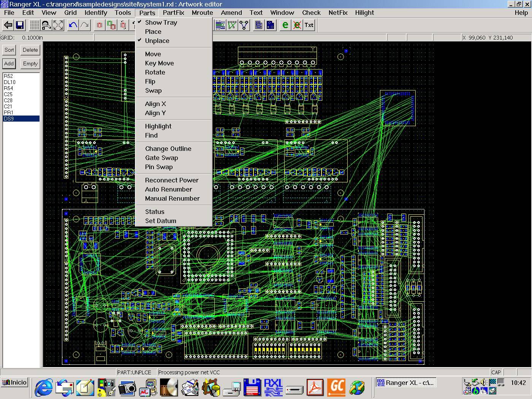
Task: Select Change Outline menu entry
Action: click(174, 149)
